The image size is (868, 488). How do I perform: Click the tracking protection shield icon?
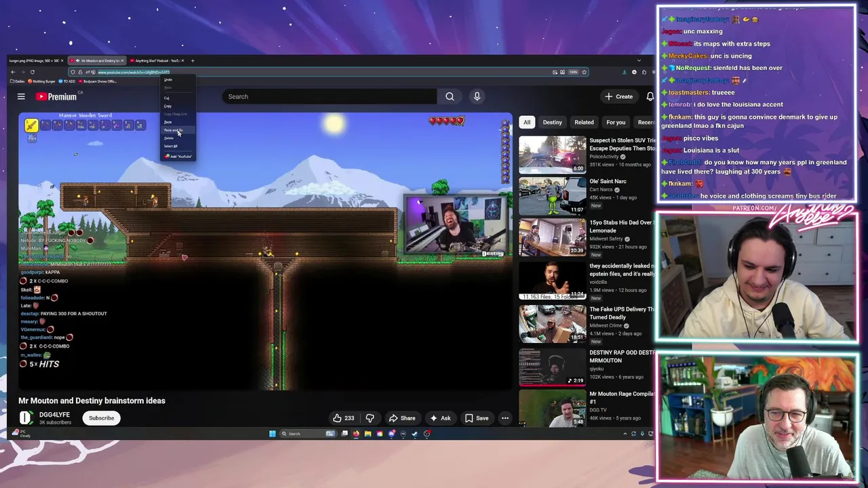[x=73, y=72]
